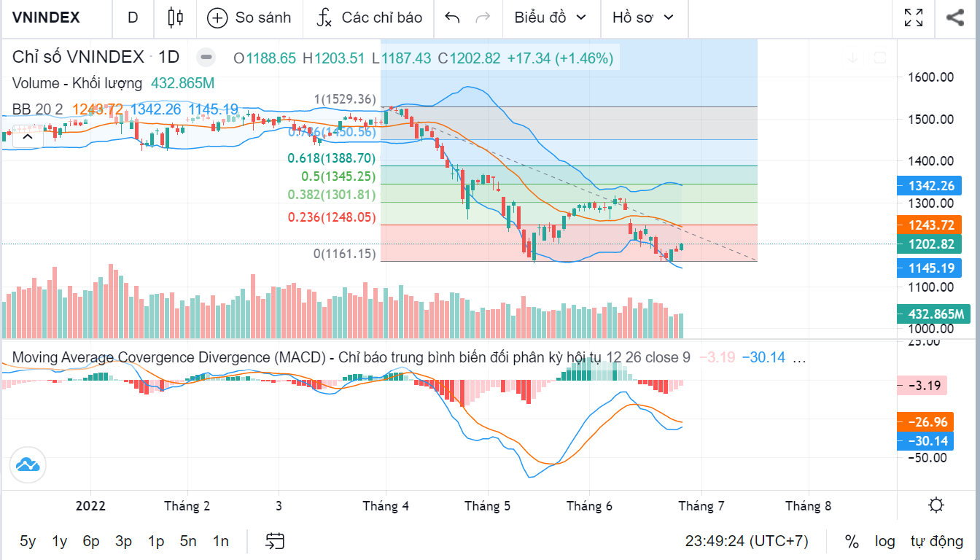Image resolution: width=980 pixels, height=560 pixels.
Task: Select the 5y time range
Action: [28, 541]
